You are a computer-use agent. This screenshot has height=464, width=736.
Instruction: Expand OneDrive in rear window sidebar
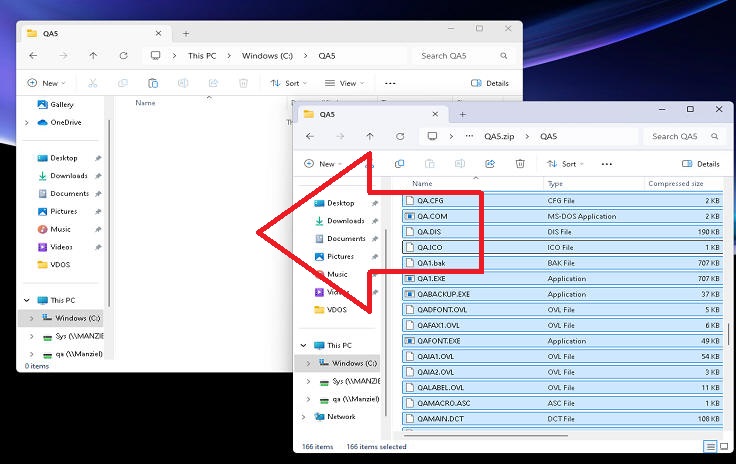coord(27,122)
